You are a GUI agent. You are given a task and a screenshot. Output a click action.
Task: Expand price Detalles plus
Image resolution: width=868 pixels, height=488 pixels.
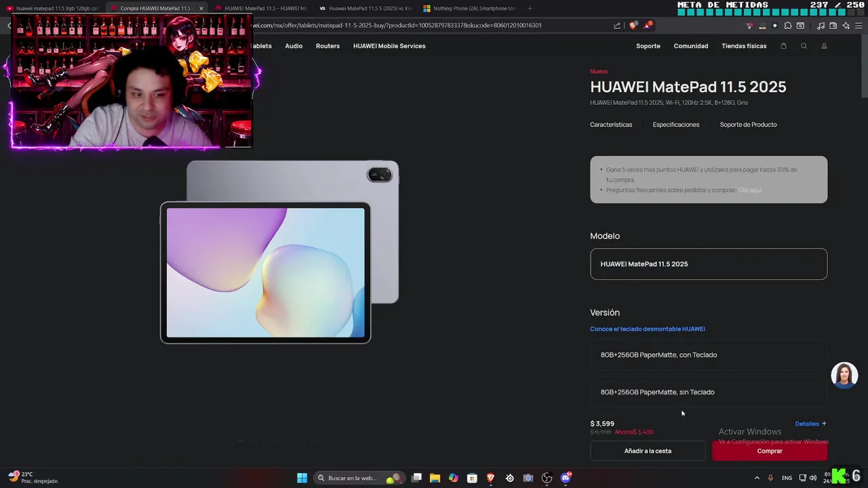point(811,424)
